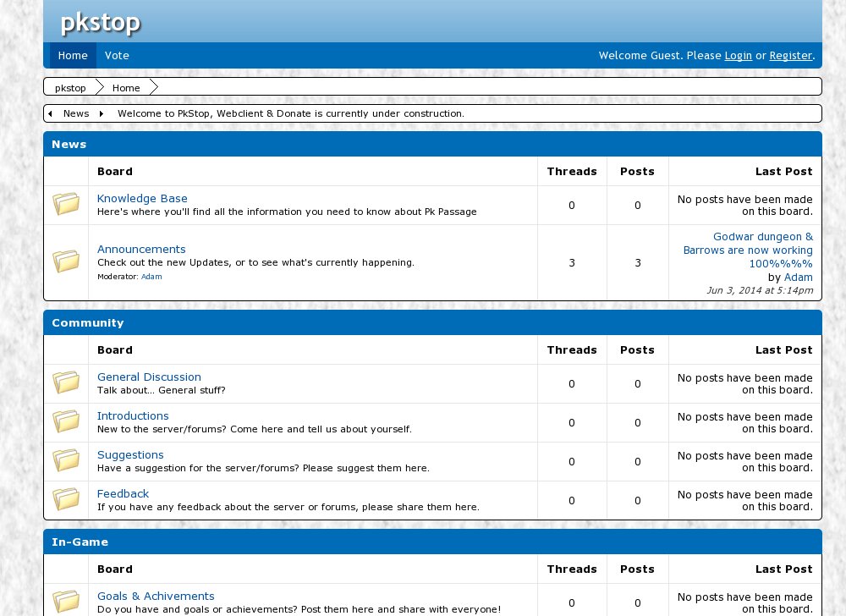Image resolution: width=846 pixels, height=616 pixels.
Task: Click the pkstop site title logo
Action: [x=100, y=23]
